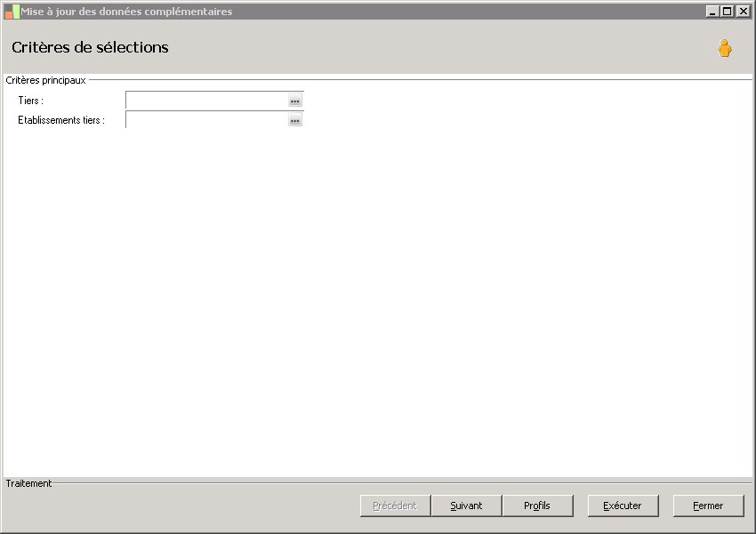The width and height of the screenshot is (756, 534).
Task: Click the 'Critères de sélections' heading
Action: (x=90, y=47)
